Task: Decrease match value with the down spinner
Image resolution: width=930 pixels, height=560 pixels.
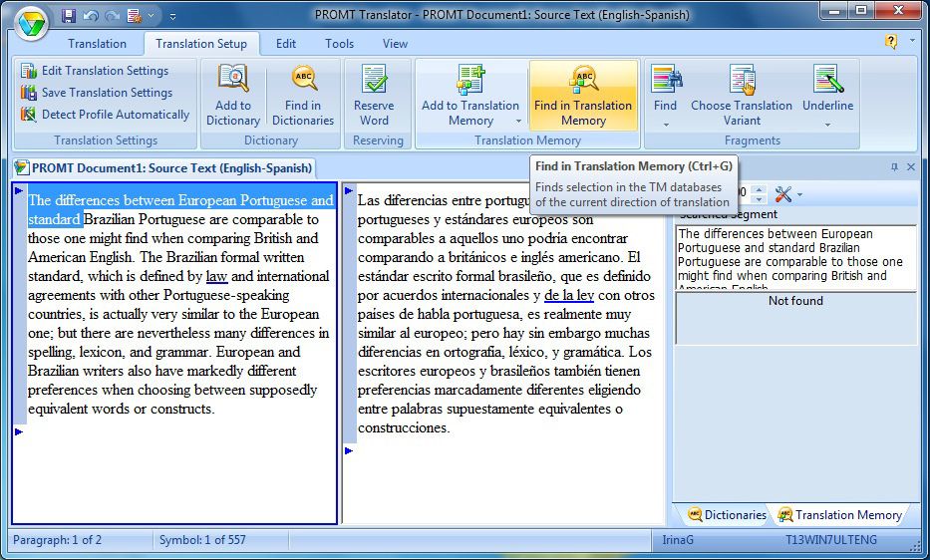Action: (x=758, y=198)
